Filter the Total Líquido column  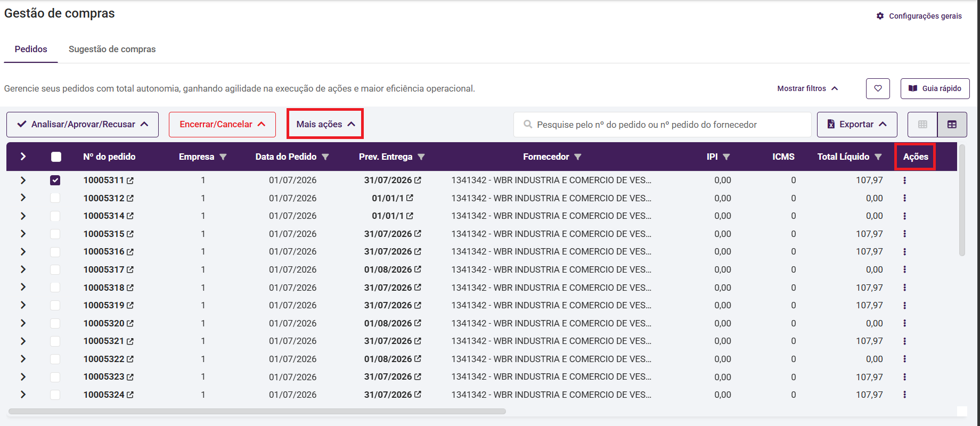[878, 157]
